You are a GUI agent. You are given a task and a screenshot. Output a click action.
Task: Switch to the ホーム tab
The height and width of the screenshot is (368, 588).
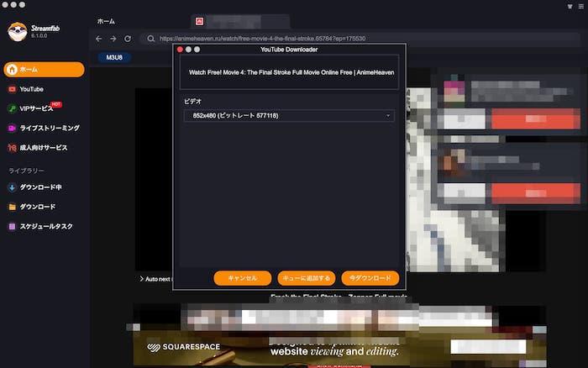(x=106, y=21)
